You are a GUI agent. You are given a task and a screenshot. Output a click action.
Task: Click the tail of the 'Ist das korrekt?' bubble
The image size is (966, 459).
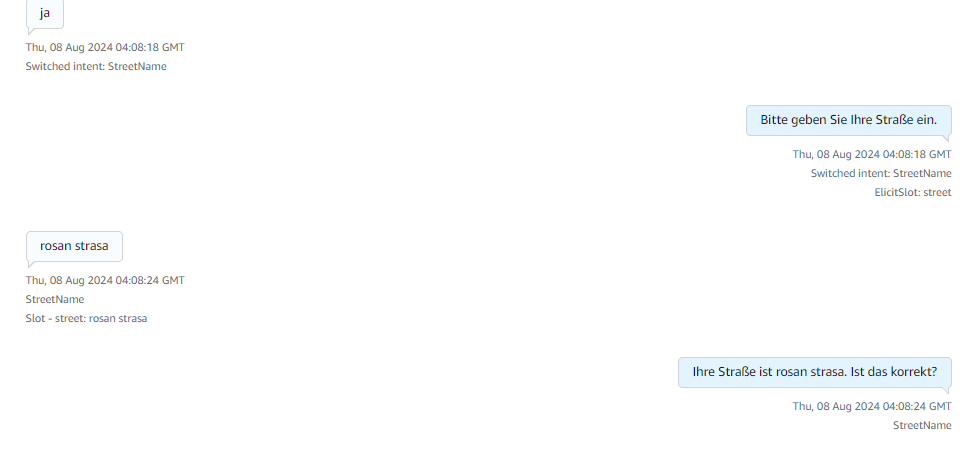click(x=946, y=391)
